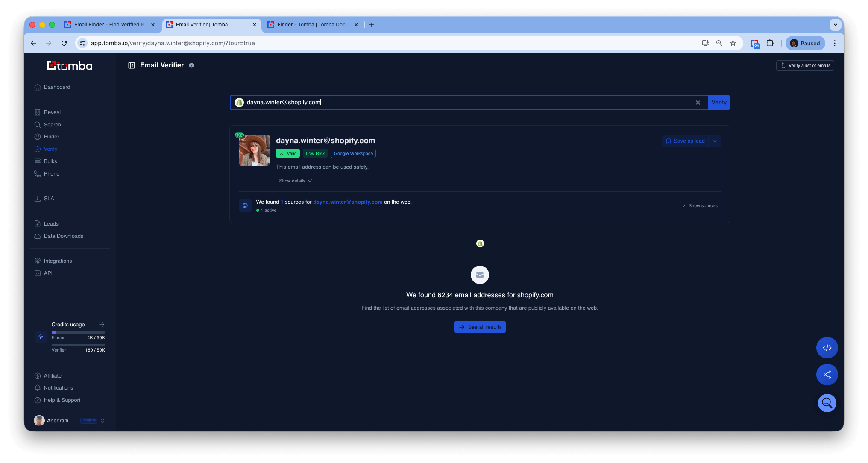868x463 pixels.
Task: Switch to the Email Finder browser tab
Action: coord(109,25)
